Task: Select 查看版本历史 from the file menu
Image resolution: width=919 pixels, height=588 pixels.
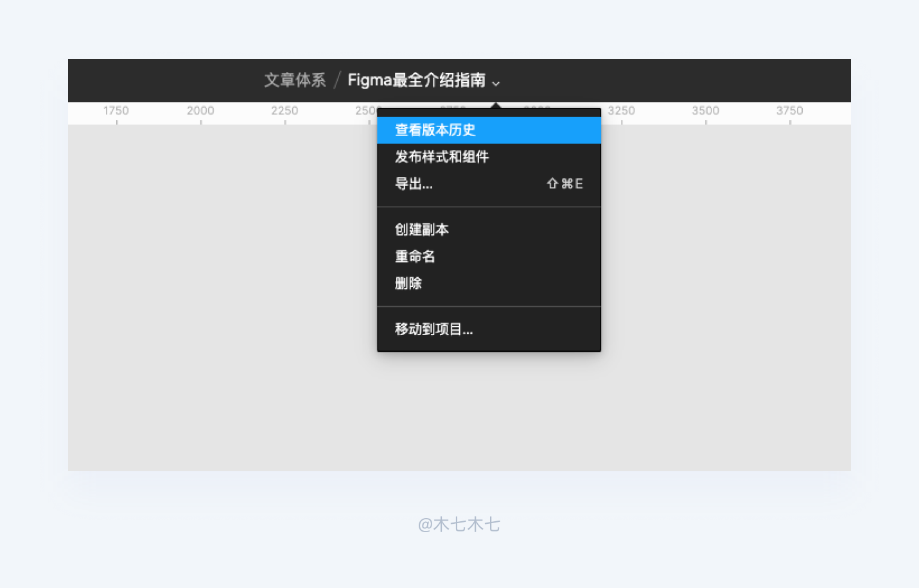Action: (434, 130)
